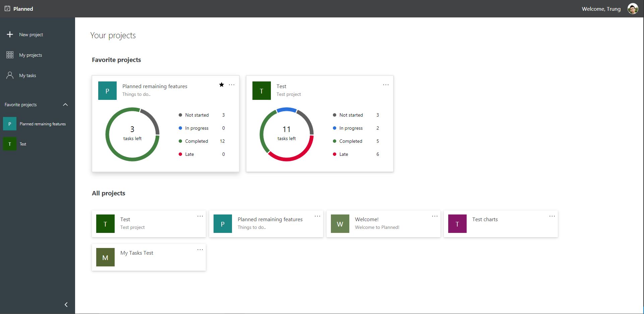Open Test favorite card title
Image resolution: width=644 pixels, height=314 pixels.
[281, 86]
